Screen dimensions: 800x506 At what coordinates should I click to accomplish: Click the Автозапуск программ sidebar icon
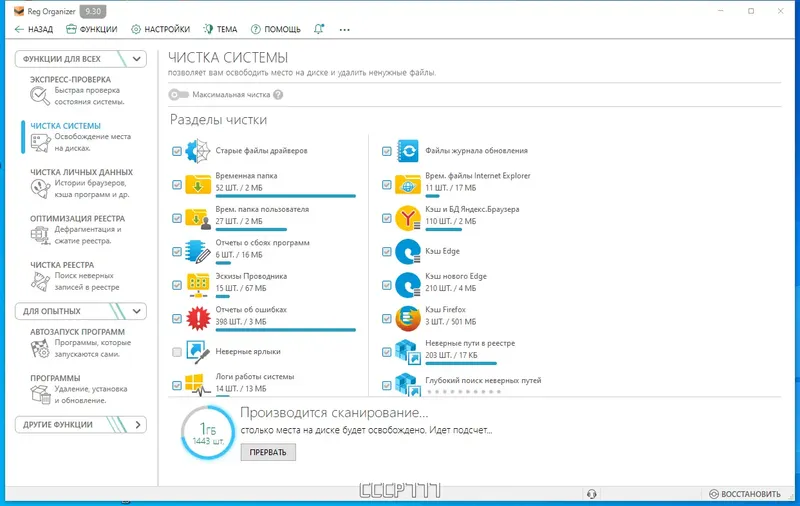pyautogui.click(x=40, y=348)
